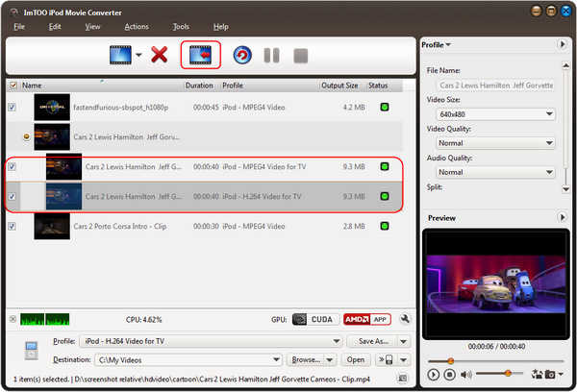
Task: Collapse the Cars 2 Lewis Hamilton group
Action: pos(26,136)
